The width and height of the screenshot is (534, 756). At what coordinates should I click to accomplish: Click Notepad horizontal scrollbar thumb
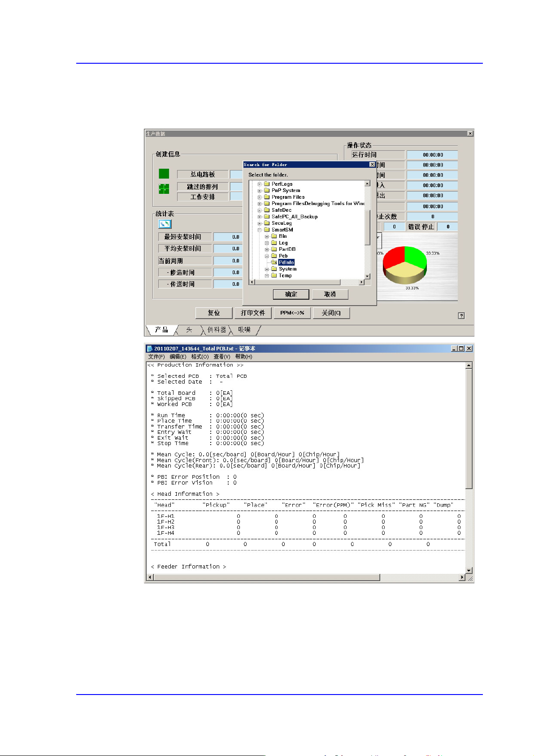coord(266,577)
